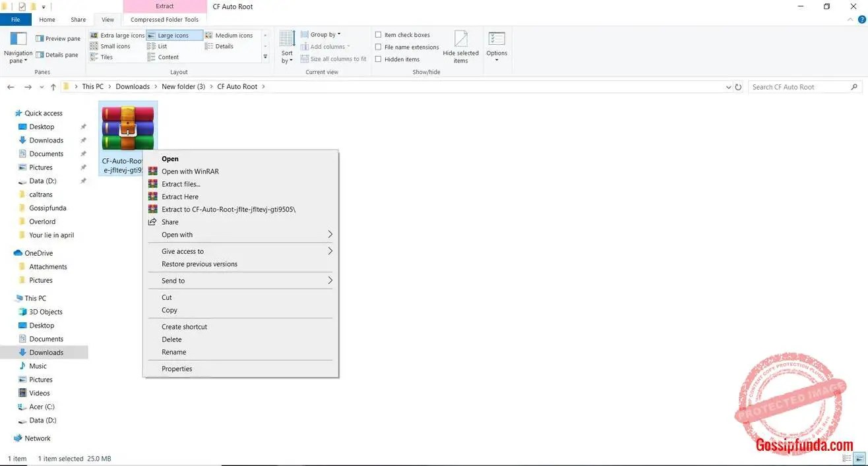Click the WinRAR icon beside Extract files...
The width and height of the screenshot is (868, 466).
(x=153, y=184)
